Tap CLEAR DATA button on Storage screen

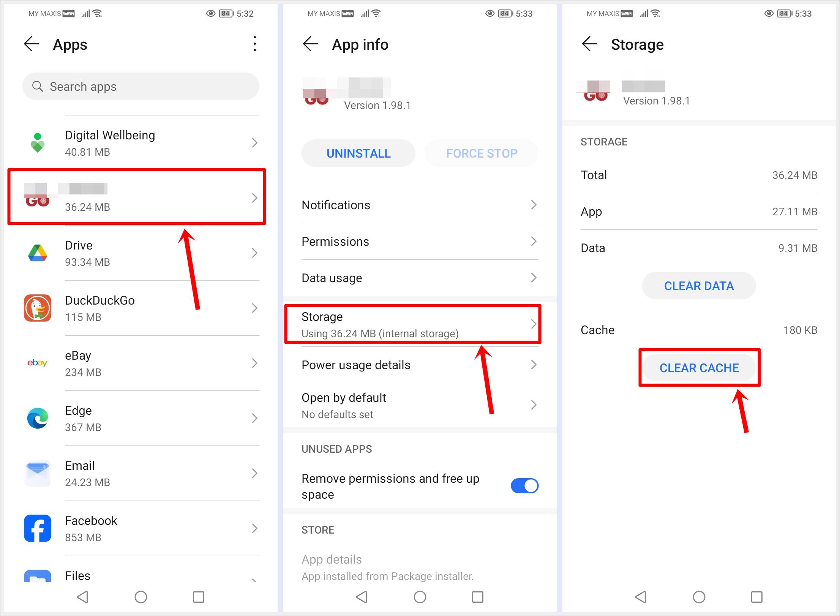click(x=698, y=286)
